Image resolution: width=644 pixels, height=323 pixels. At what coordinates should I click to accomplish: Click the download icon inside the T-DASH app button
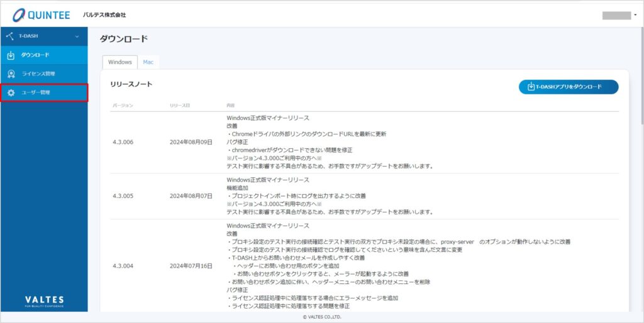click(x=531, y=87)
